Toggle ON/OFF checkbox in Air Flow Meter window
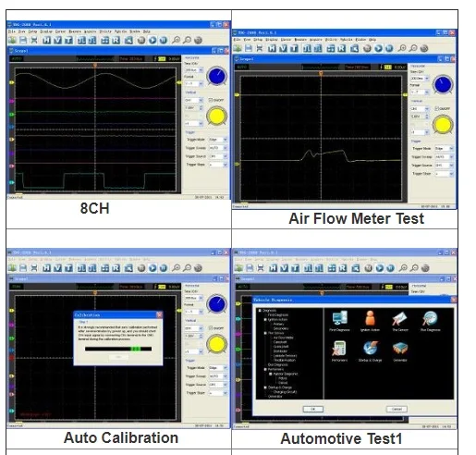The width and height of the screenshot is (476, 455). click(x=436, y=108)
